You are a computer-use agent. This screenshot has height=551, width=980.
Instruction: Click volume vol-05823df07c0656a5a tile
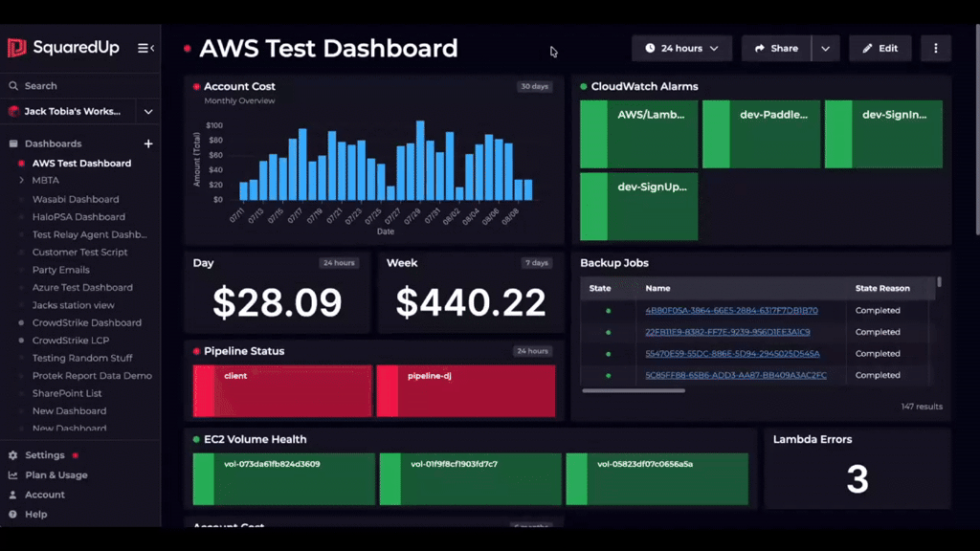tap(657, 479)
